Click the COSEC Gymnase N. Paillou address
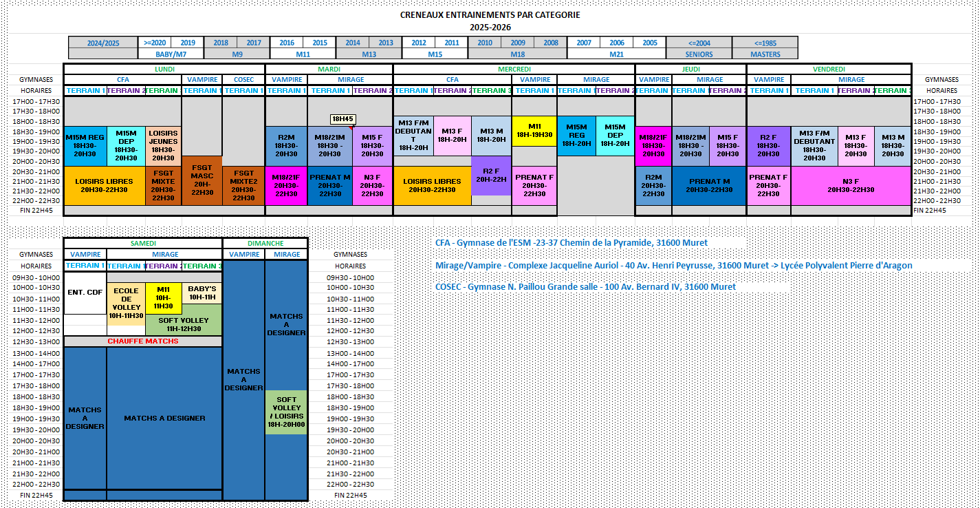 tap(585, 286)
